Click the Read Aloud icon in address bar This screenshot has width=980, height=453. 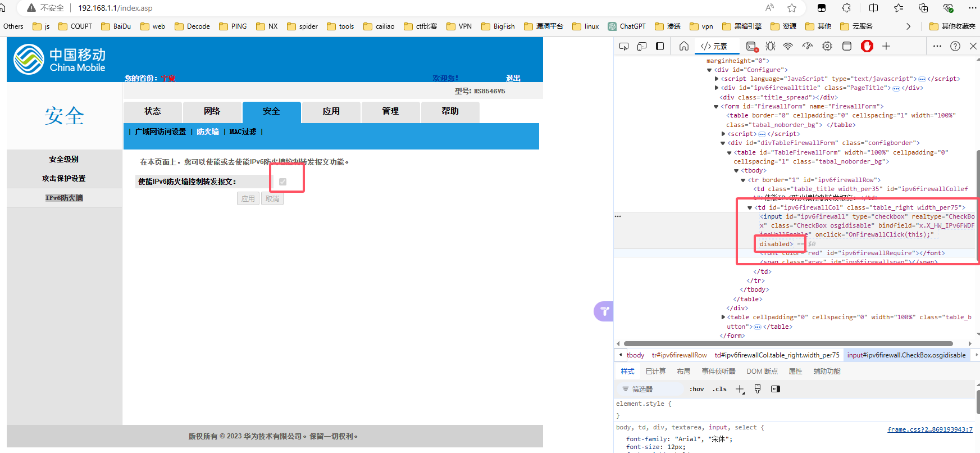point(769,8)
